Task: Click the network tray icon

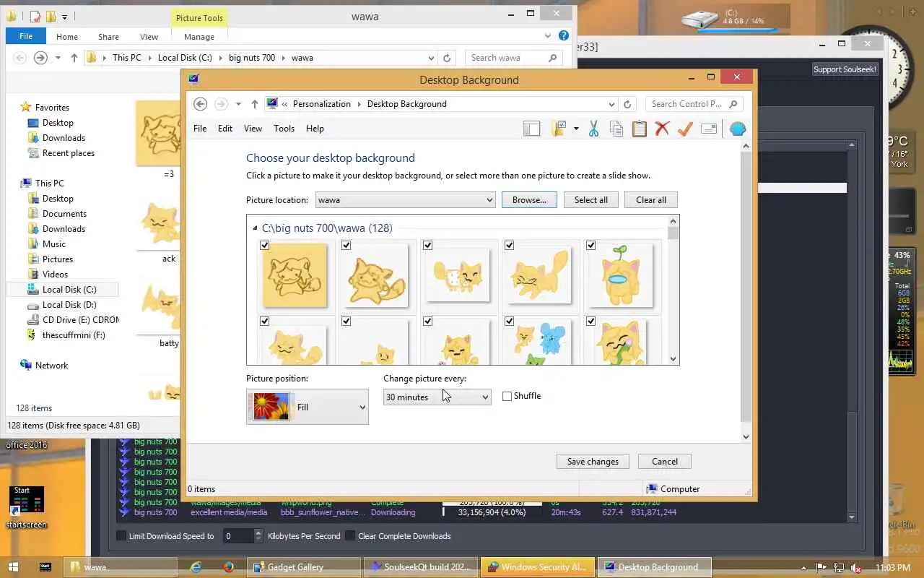Action: 839,567
